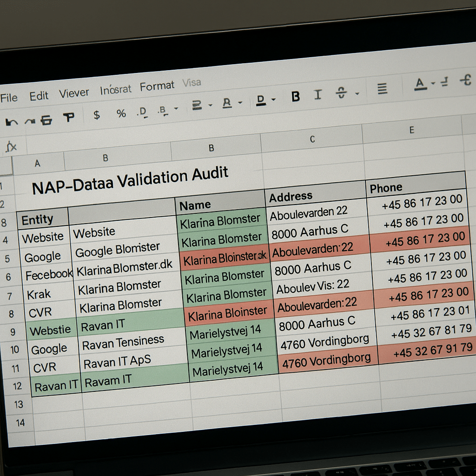
Task: Click the Ravan Tensiness cell
Action: click(132, 343)
